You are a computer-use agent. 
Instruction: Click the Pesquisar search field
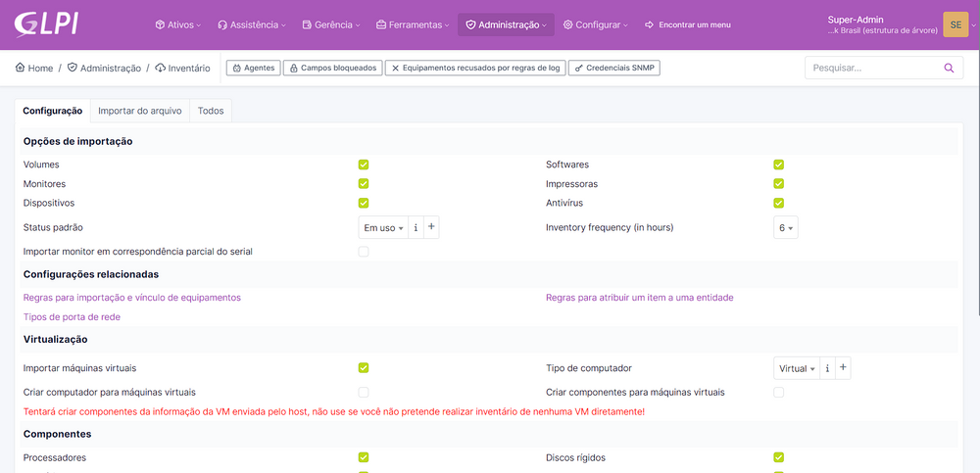click(x=872, y=69)
